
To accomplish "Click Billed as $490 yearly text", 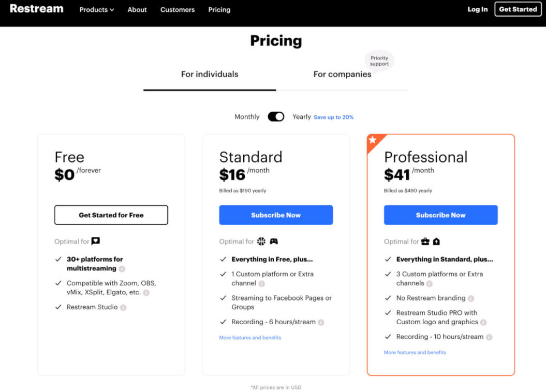I will click(408, 191).
